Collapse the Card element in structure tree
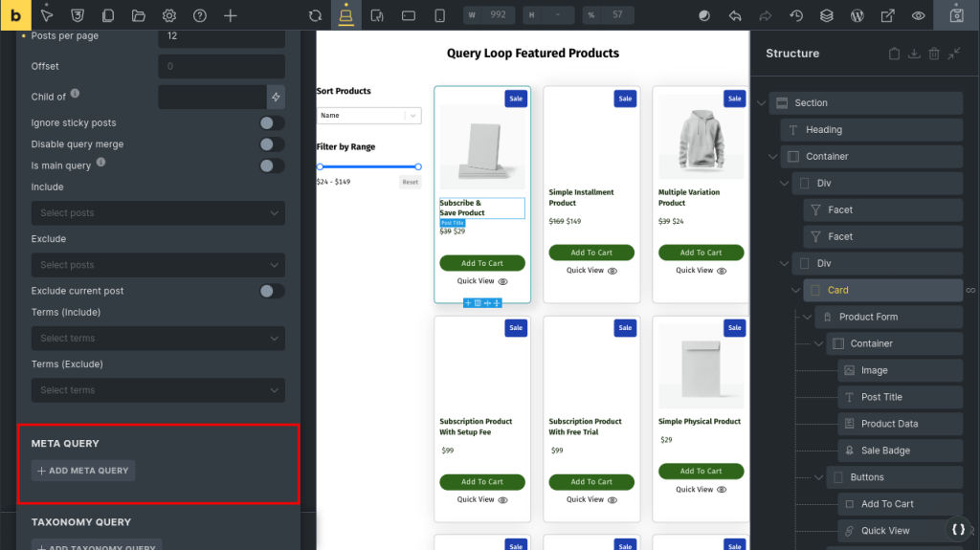 (796, 290)
